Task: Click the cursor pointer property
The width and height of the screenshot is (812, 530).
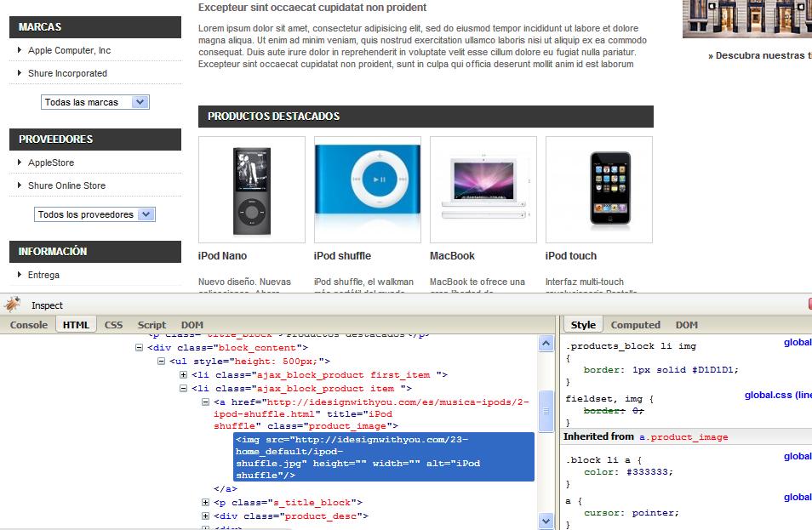Action: pos(632,513)
